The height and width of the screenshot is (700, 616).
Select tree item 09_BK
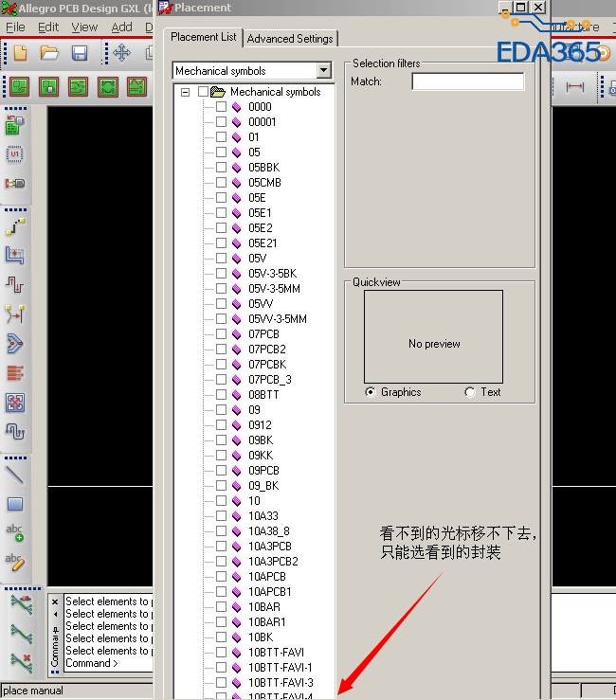click(263, 485)
